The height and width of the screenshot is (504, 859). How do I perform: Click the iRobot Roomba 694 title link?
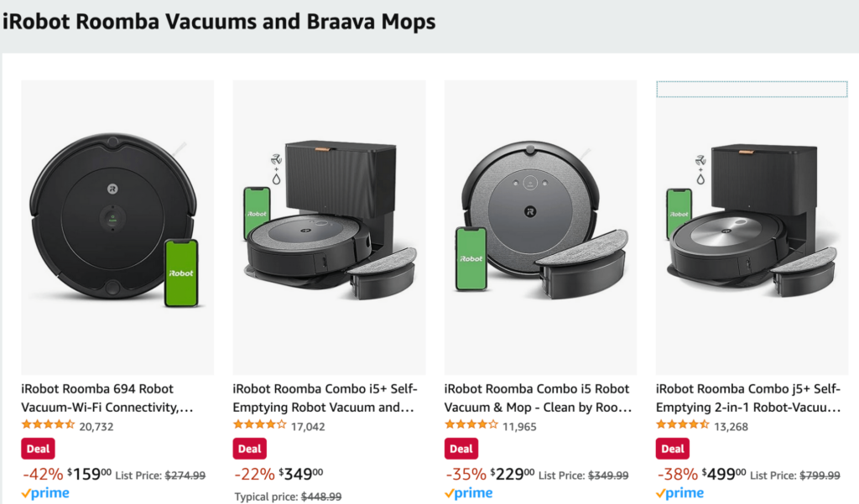[107, 397]
